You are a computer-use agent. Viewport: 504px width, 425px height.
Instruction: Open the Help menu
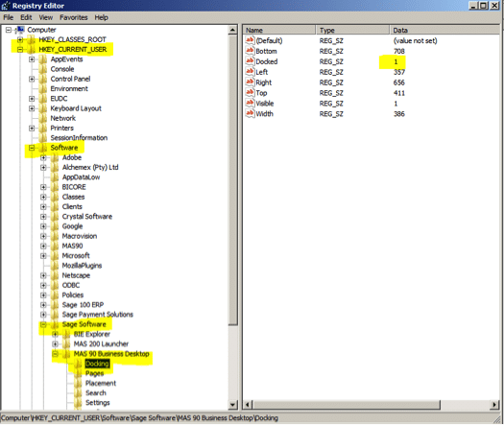(101, 17)
